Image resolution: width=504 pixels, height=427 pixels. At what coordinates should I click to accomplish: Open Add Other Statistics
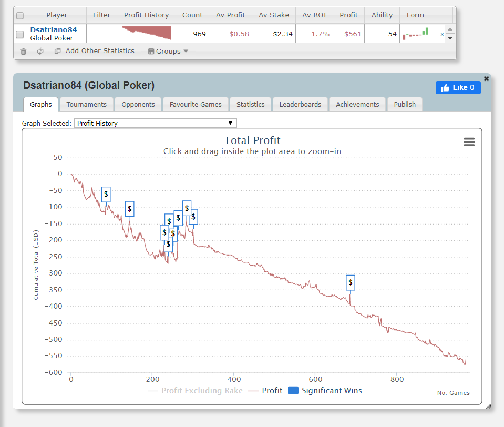tap(95, 51)
